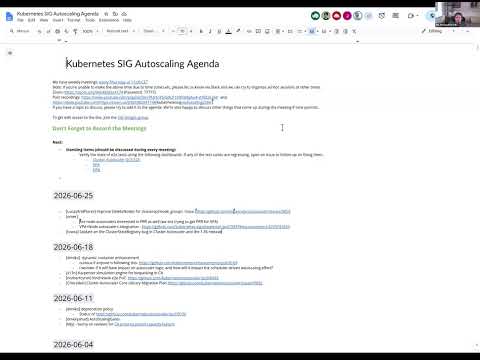Open the Edit menu

(31, 20)
